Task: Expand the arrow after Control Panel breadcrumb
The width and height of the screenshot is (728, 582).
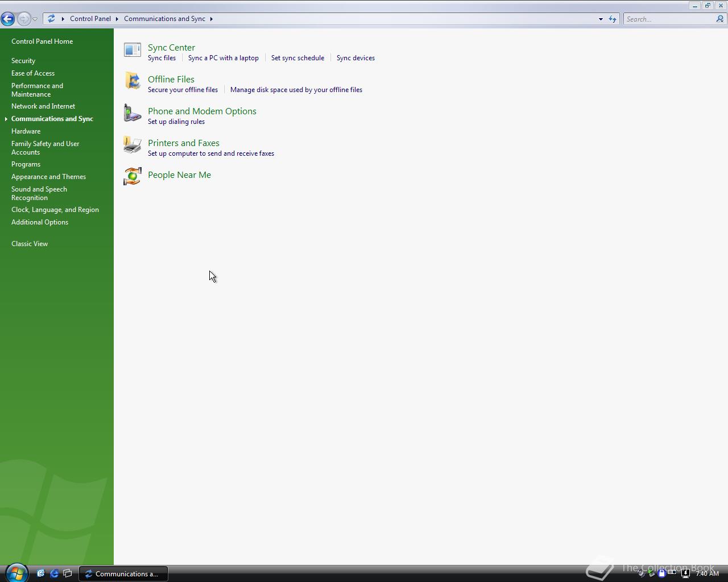Action: pyautogui.click(x=117, y=19)
